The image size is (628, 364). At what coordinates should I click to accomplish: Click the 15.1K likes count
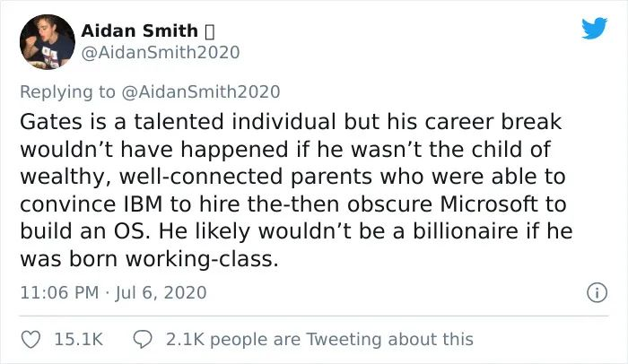79,339
